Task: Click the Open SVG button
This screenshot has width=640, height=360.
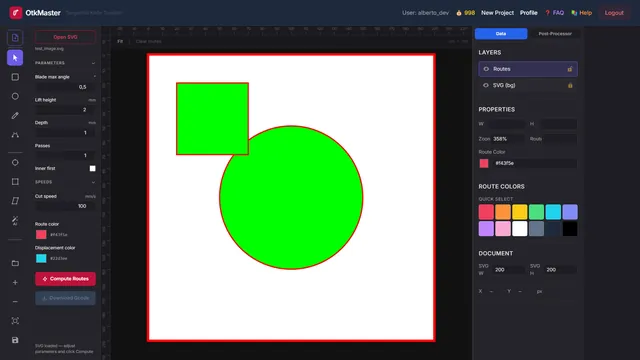Action: point(65,37)
